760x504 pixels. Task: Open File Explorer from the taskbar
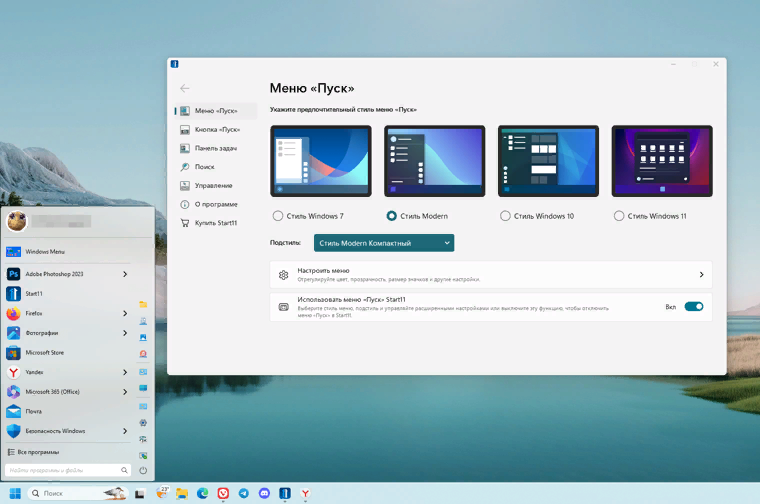(182, 493)
